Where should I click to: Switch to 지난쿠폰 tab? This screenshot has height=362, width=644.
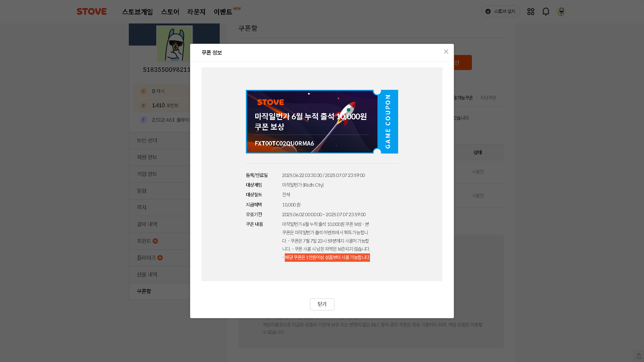click(488, 98)
